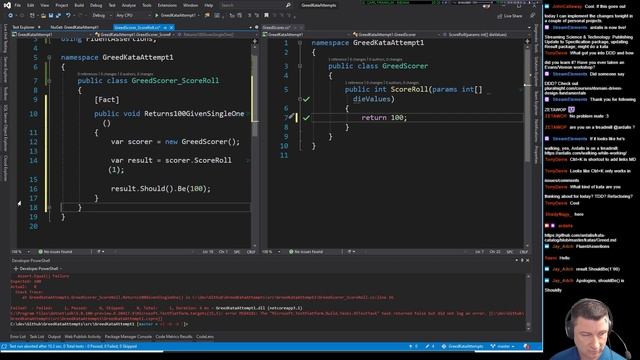Collapse GreedScorer_ScoreRoll class outlining
Screen dimensions: 640x360
(x=49, y=81)
